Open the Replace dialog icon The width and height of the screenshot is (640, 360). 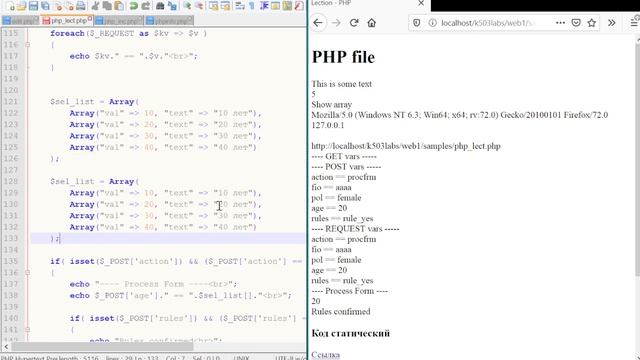172,6
